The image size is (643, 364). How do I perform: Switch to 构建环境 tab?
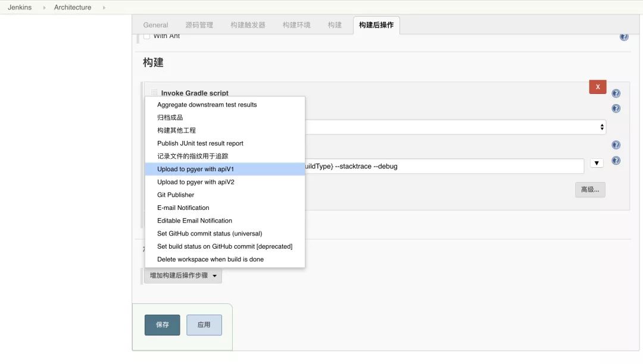[296, 25]
